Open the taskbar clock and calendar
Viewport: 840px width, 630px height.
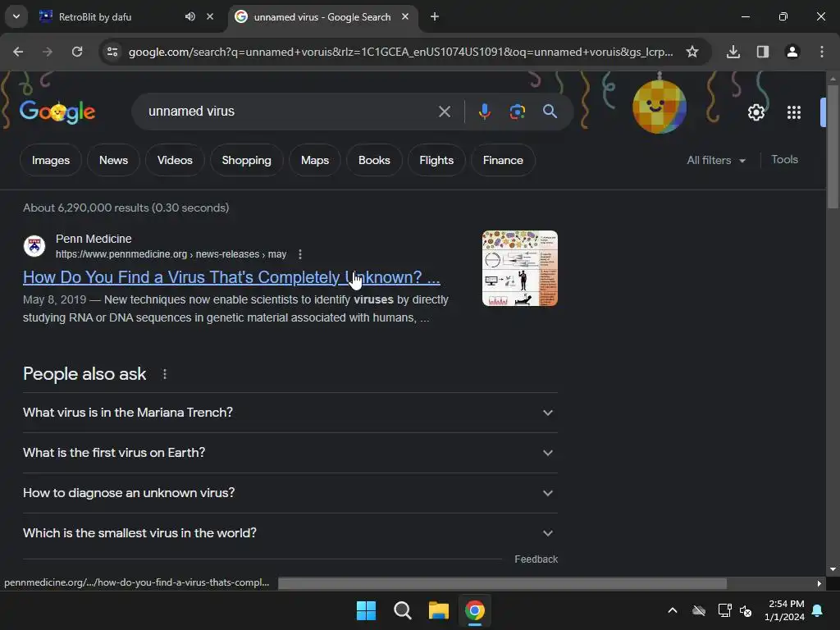(785, 610)
